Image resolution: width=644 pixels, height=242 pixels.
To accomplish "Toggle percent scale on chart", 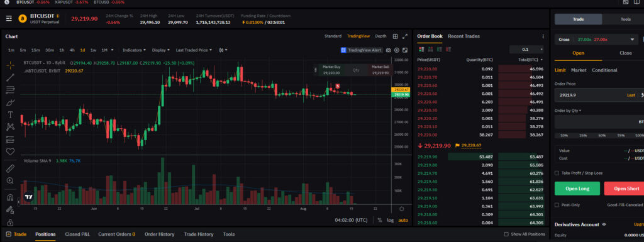I will 379,220.
